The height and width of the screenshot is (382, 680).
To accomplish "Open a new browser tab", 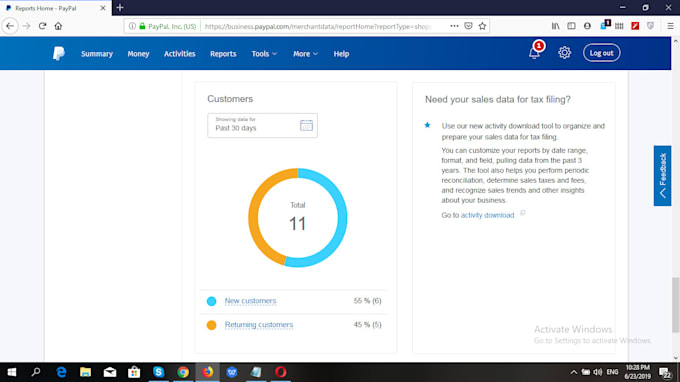I will [x=120, y=8].
